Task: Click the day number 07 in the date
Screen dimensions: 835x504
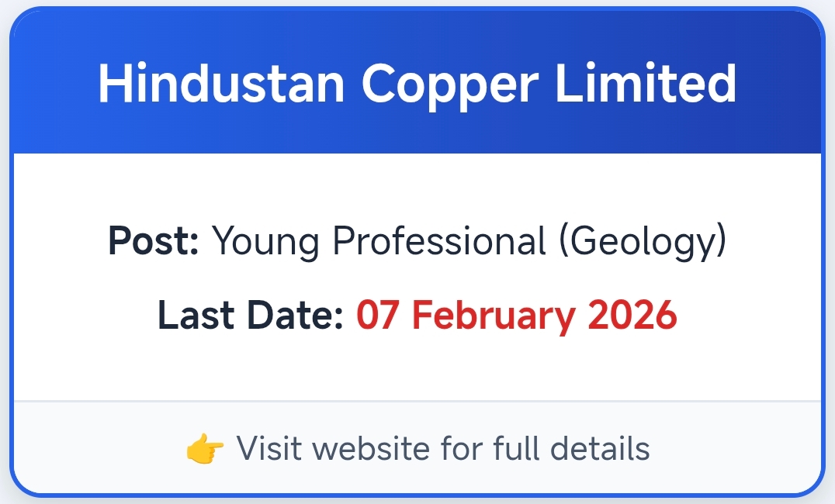Action: point(379,316)
